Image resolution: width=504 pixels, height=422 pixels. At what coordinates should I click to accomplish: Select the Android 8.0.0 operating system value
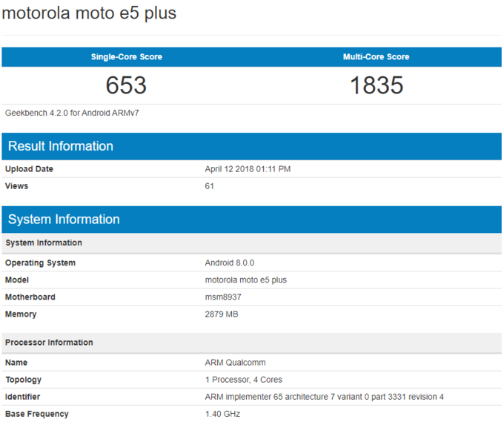(229, 263)
